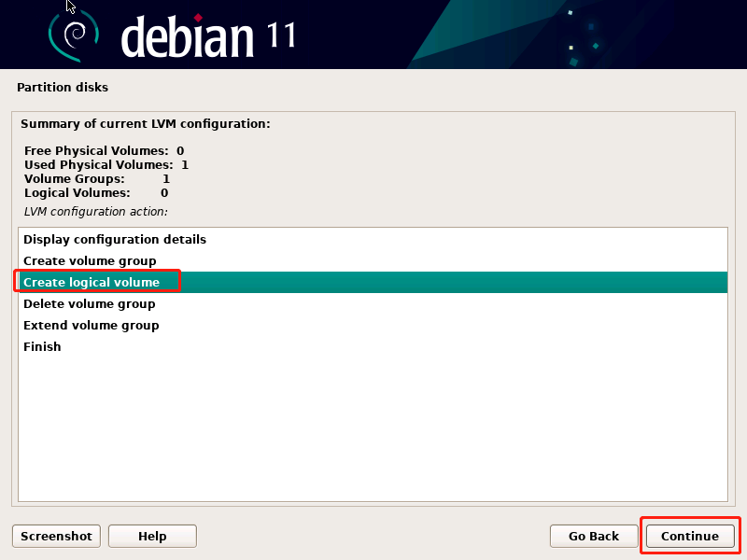Select Display configuration details option
The image size is (747, 560).
click(x=373, y=240)
